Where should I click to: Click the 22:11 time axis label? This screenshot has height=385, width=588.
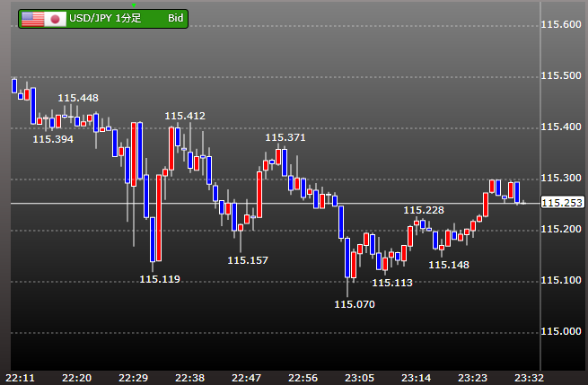coord(21,377)
